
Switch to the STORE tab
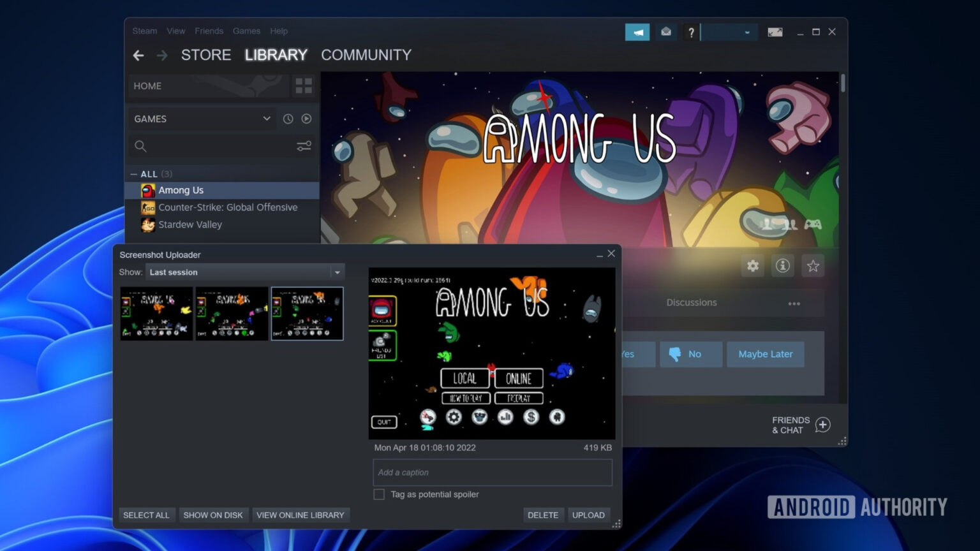[x=206, y=55]
